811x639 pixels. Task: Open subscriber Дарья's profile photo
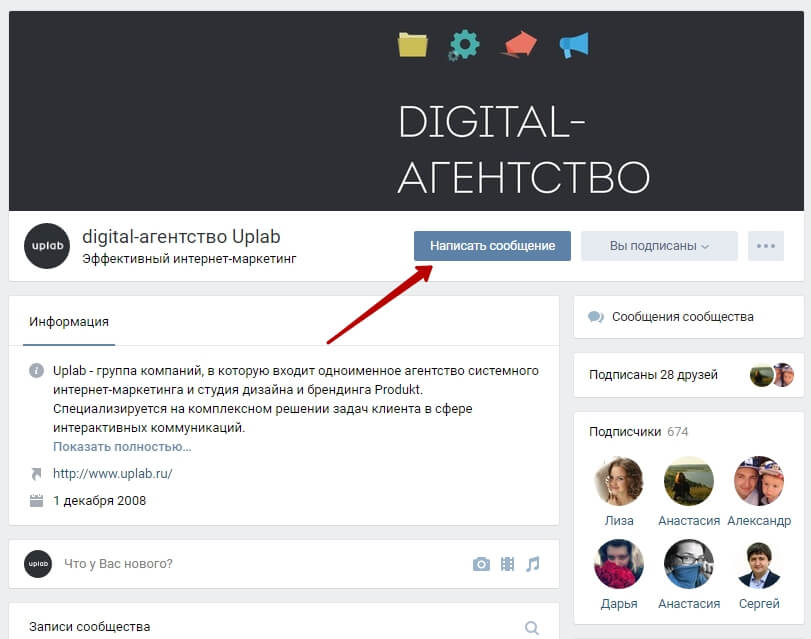tap(619, 564)
